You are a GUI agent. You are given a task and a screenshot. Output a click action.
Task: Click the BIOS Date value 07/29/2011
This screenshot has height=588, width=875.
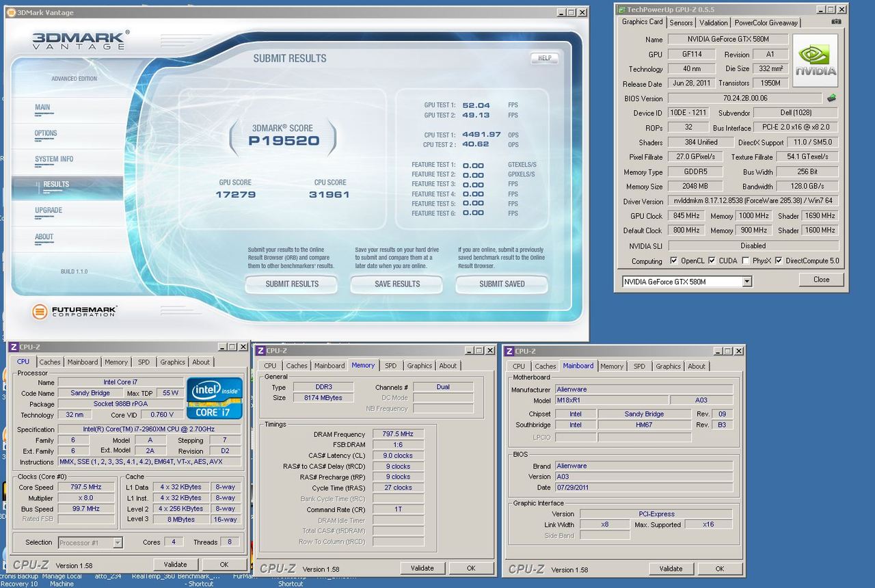643,487
